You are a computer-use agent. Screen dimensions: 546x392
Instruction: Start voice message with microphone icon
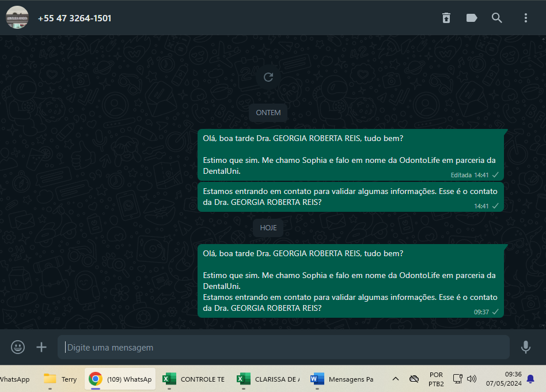tap(525, 347)
